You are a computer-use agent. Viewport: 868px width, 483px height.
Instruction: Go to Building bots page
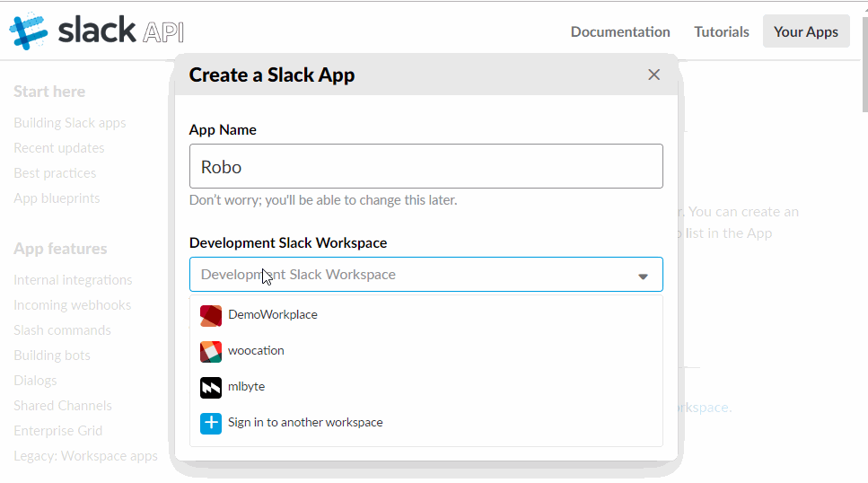click(x=52, y=356)
